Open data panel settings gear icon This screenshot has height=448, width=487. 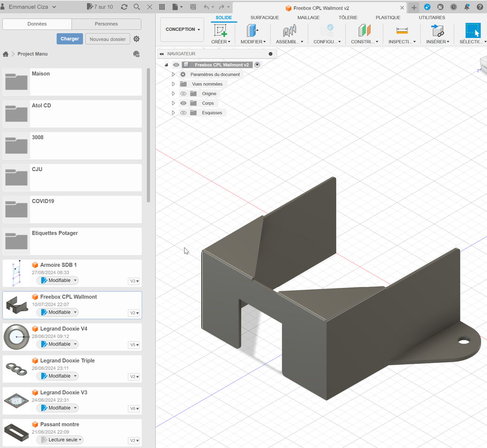coord(136,39)
